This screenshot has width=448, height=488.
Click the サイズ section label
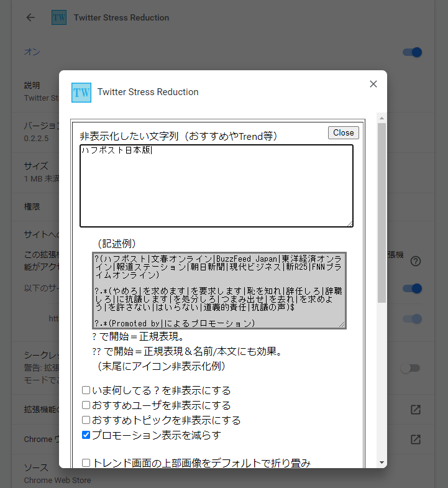(x=36, y=166)
